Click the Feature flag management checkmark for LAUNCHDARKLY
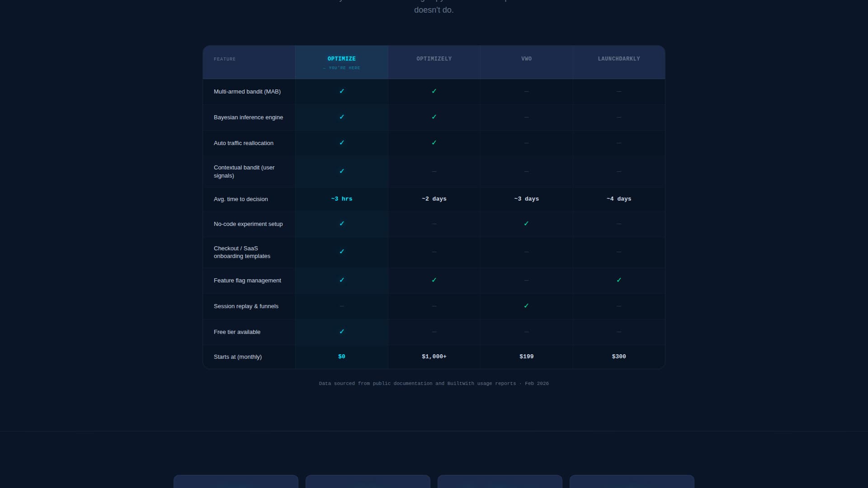Viewport: 868px width, 488px height. coord(618,280)
